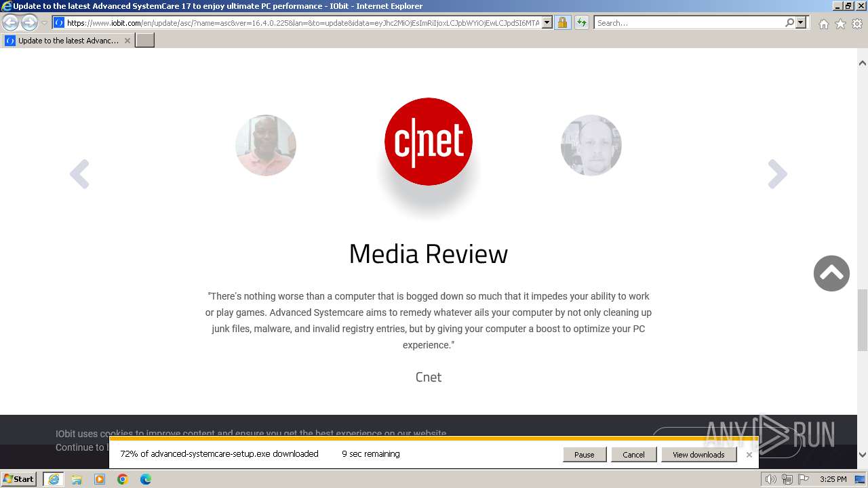
Task: Click the orange download progress bar
Action: pyautogui.click(x=434, y=439)
